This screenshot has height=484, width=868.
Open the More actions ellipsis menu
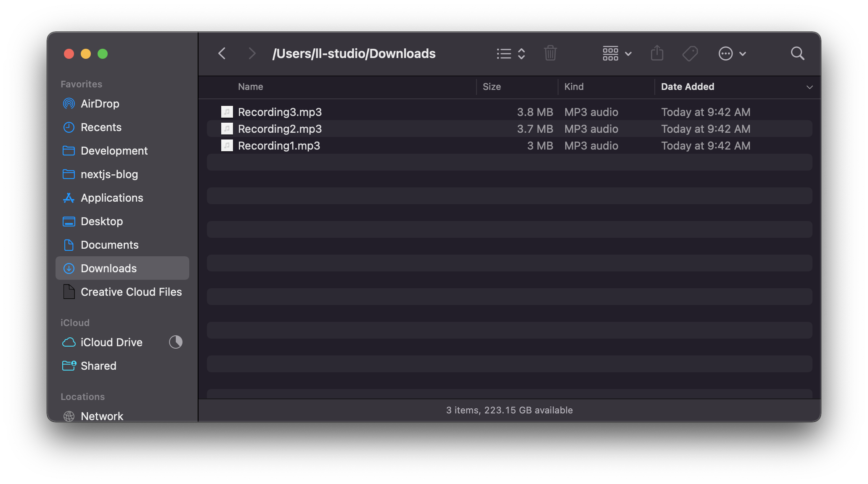click(x=732, y=53)
